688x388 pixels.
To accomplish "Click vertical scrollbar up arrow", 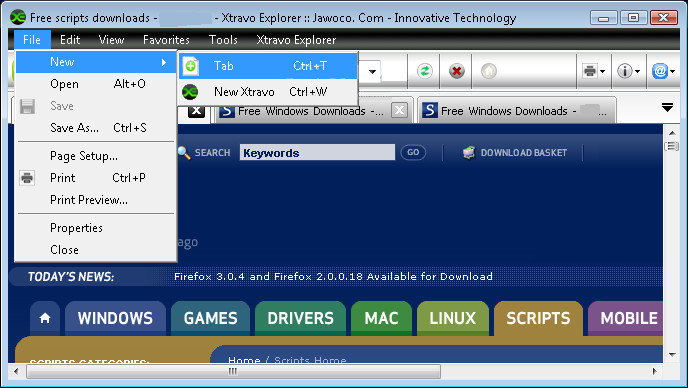I will click(672, 132).
